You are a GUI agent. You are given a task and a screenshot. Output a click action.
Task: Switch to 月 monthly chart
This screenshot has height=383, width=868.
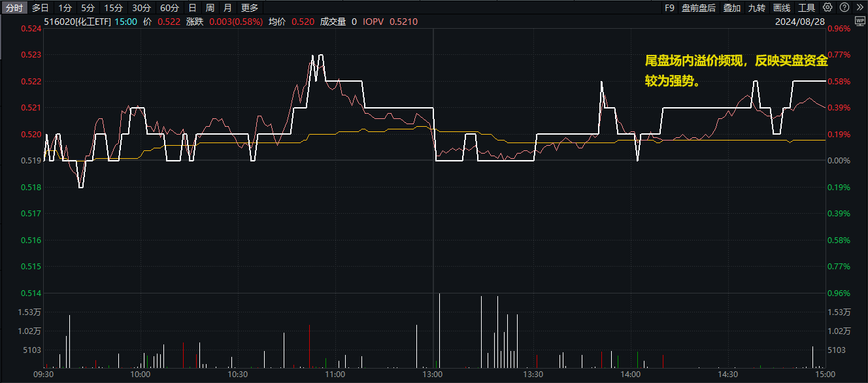pos(227,8)
